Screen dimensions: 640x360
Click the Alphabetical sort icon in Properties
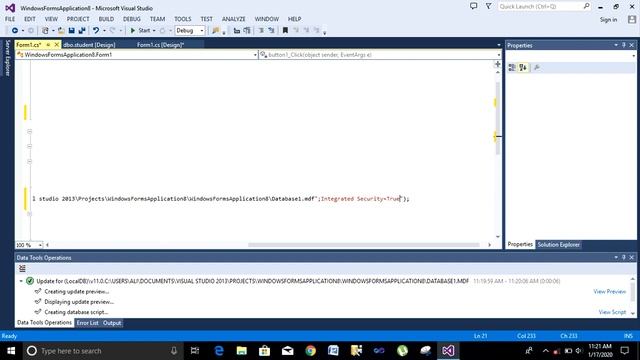click(x=523, y=68)
